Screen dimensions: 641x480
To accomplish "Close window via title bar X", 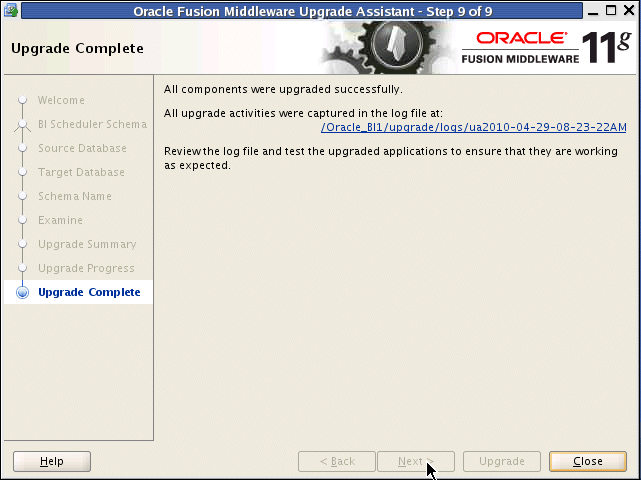I will pyautogui.click(x=630, y=11).
